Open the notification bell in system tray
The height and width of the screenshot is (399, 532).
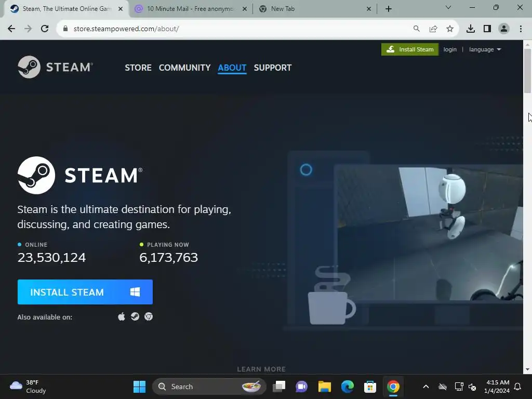pyautogui.click(x=518, y=387)
